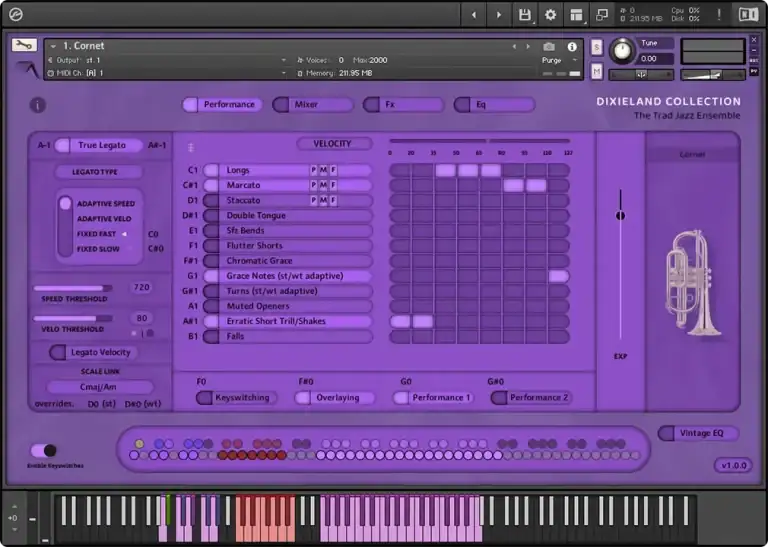Screen dimensions: 768x547
Task: Open the MIDI Ch dropdown
Action: (284, 73)
